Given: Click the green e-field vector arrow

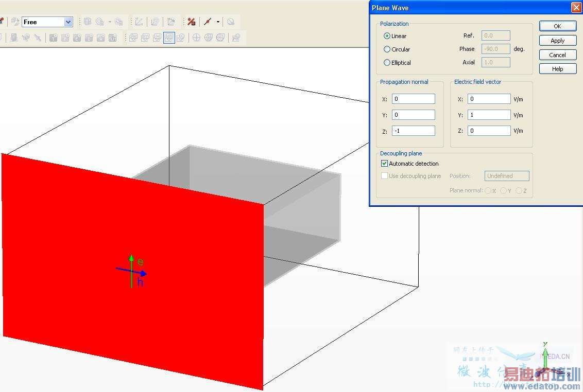Looking at the screenshot, I should coord(131,271).
